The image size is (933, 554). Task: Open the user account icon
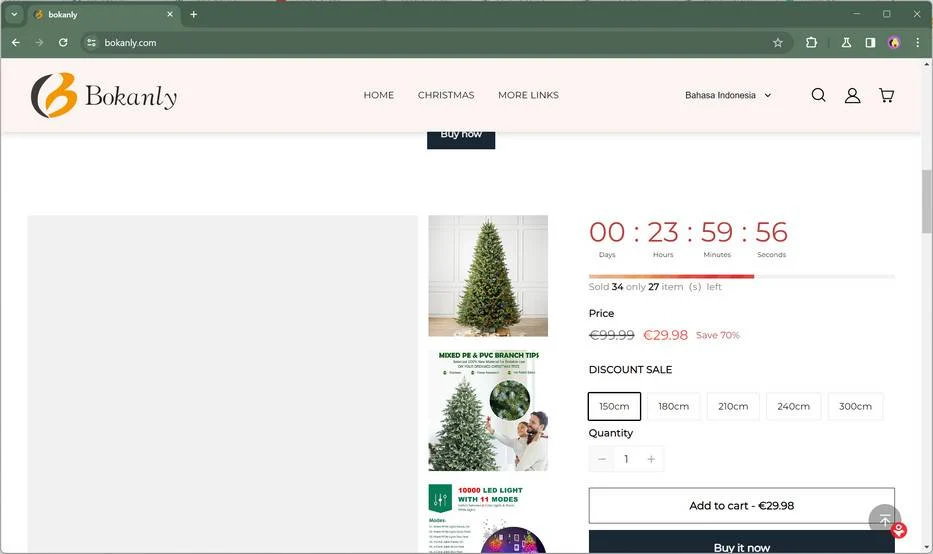click(852, 95)
